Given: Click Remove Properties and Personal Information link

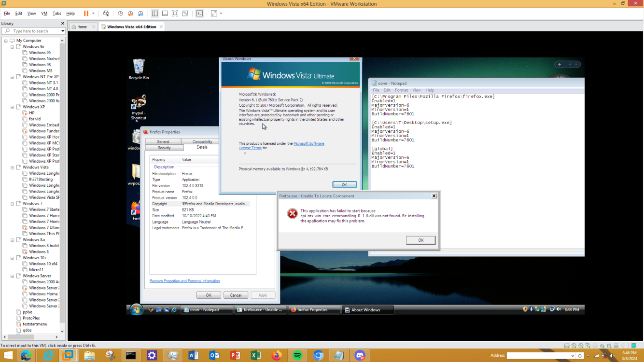Looking at the screenshot, I should [x=184, y=281].
